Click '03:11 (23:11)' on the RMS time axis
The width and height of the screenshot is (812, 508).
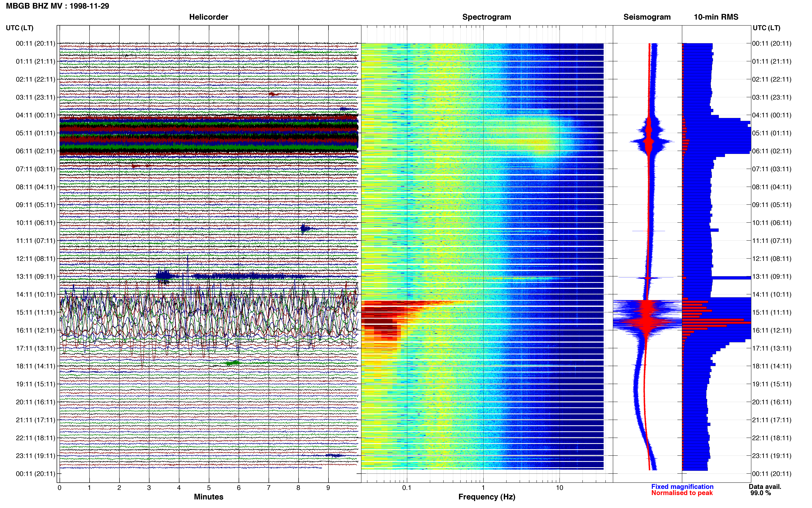click(772, 97)
